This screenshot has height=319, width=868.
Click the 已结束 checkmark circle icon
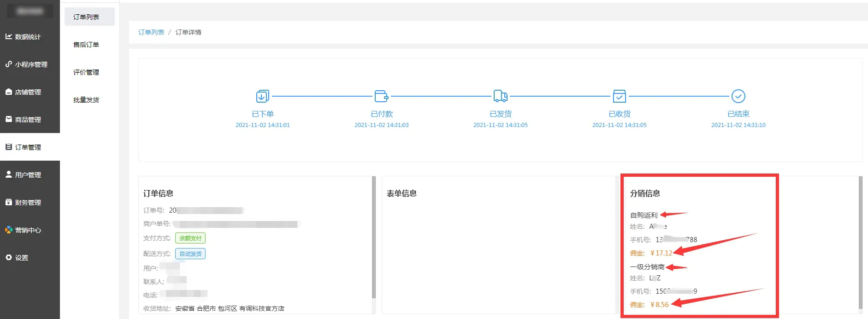pos(738,96)
